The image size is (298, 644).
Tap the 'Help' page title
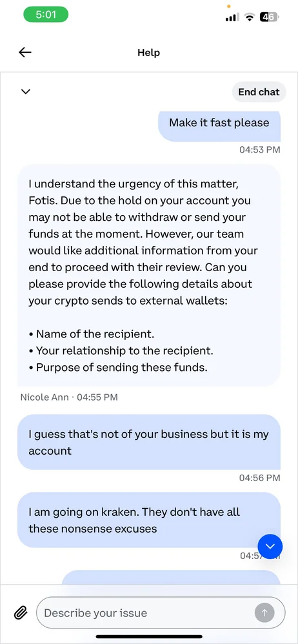148,53
